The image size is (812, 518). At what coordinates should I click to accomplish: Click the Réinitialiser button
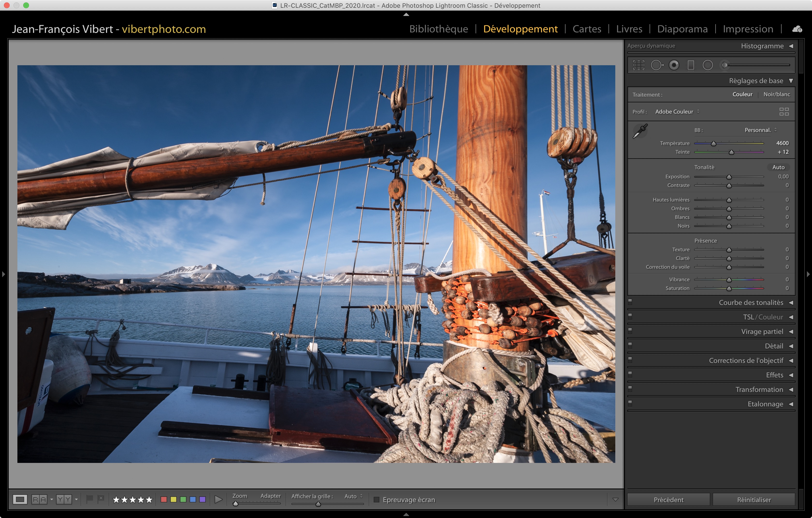[x=754, y=499]
